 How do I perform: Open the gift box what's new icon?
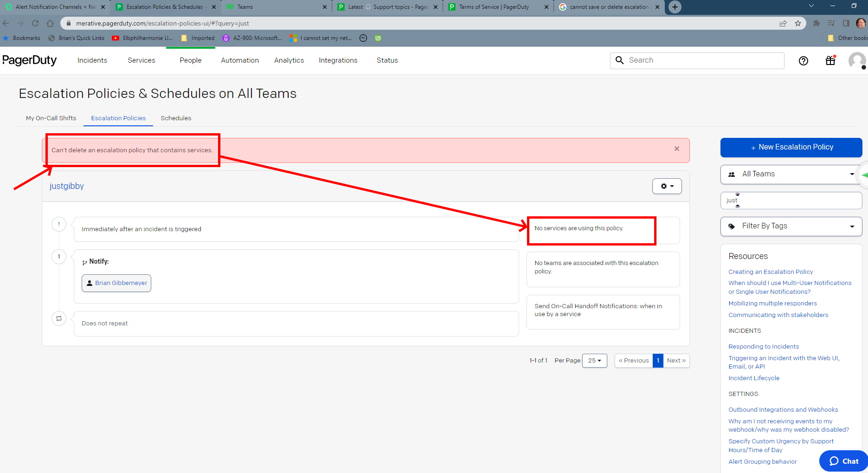click(x=830, y=60)
